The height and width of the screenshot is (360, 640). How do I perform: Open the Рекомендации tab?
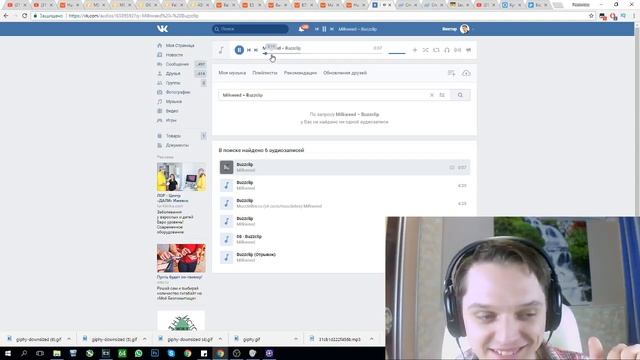pyautogui.click(x=300, y=73)
